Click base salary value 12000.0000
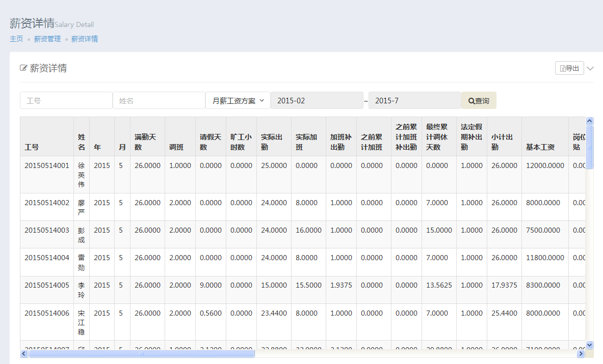The height and width of the screenshot is (364, 603). [x=545, y=165]
